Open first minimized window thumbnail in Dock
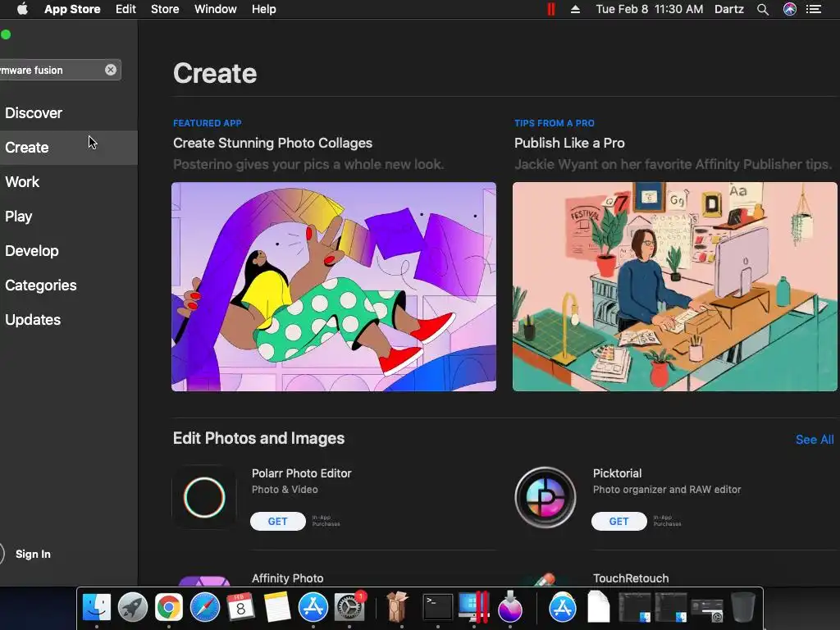This screenshot has height=630, width=840. [635, 608]
